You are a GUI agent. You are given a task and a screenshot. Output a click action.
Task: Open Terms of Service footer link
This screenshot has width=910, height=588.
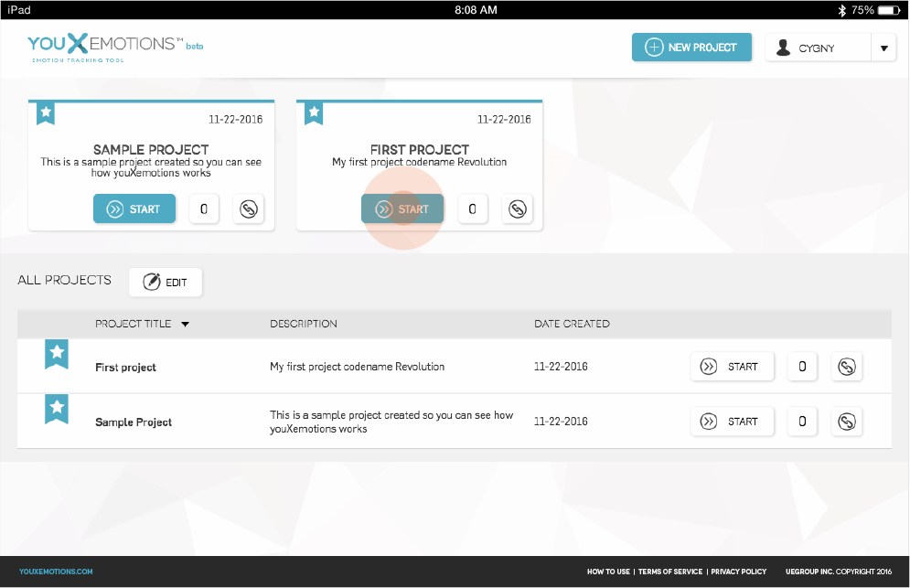pos(670,572)
